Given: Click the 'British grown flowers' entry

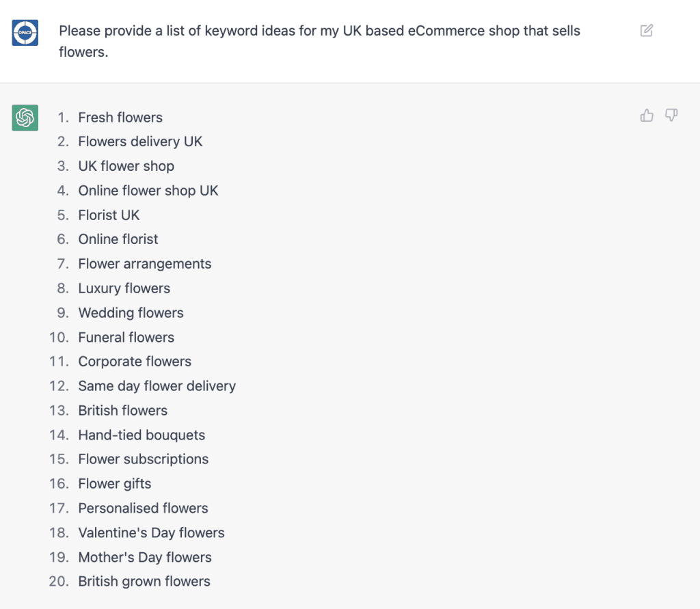Looking at the screenshot, I should click(x=144, y=582).
